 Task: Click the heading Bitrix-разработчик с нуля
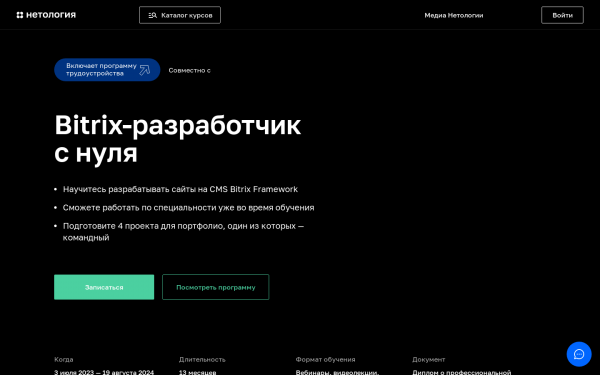(178, 139)
